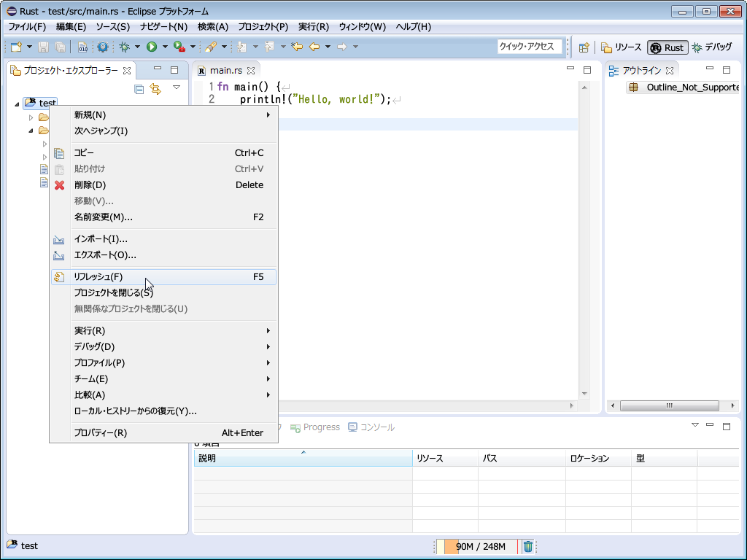Open dropdown next to External Tools icon
747x560 pixels.
[193, 47]
